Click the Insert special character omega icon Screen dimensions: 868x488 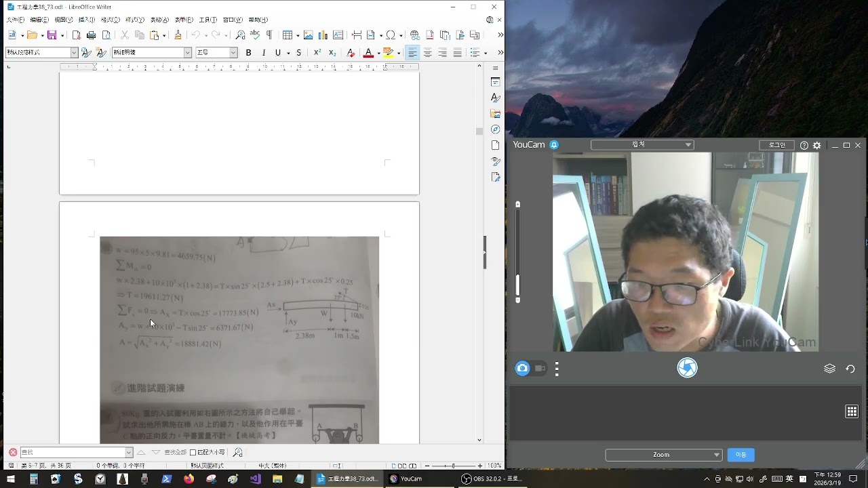[391, 35]
